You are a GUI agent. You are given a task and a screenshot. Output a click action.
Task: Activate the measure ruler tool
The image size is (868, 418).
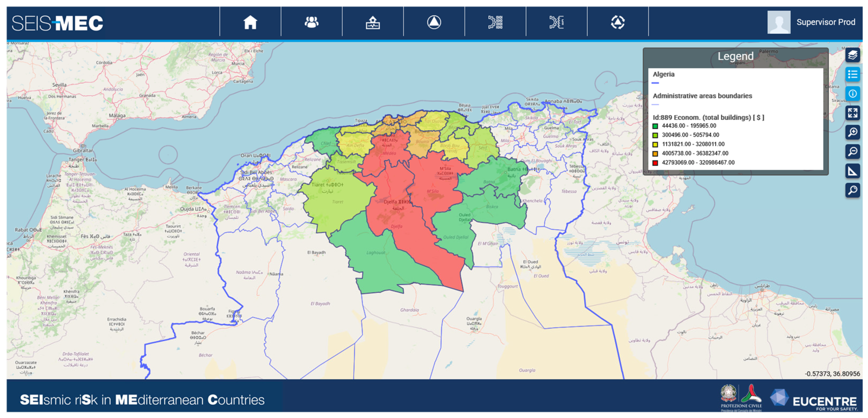(x=852, y=171)
